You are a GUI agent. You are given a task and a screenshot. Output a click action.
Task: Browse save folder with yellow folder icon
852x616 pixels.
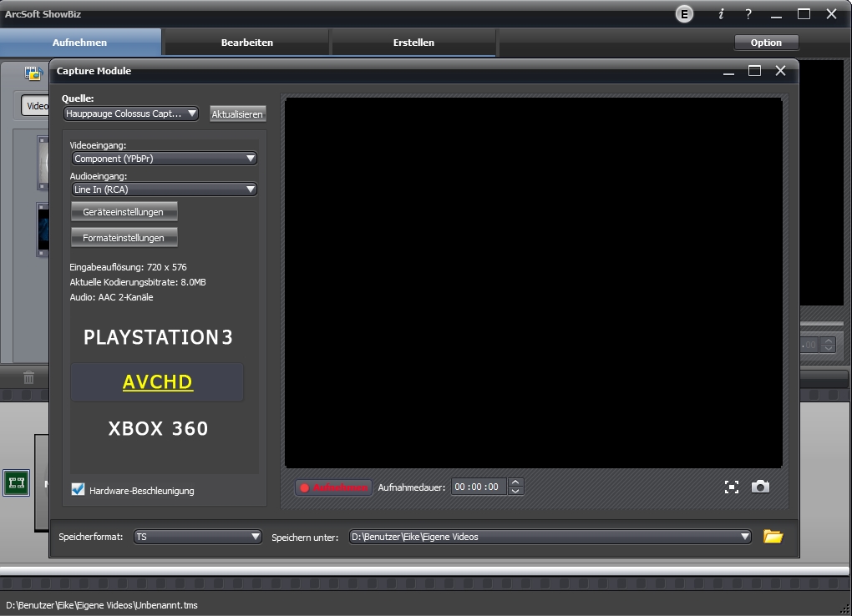click(x=773, y=537)
